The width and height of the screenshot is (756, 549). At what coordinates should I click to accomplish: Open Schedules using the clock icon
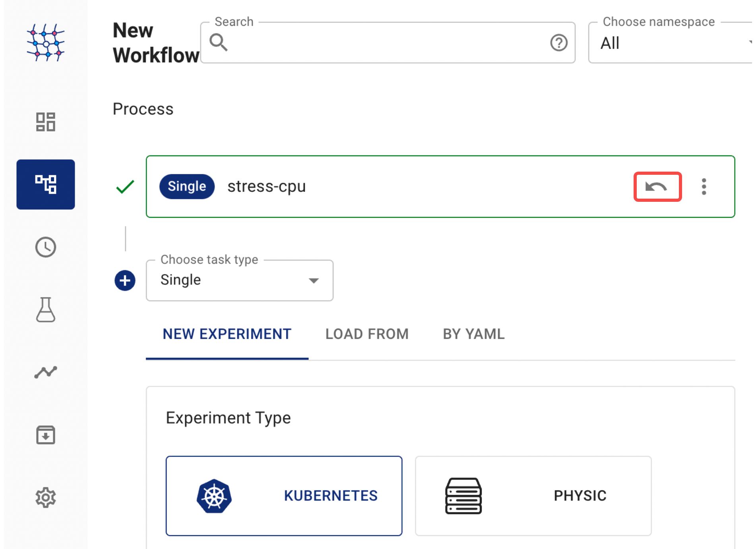coord(45,247)
